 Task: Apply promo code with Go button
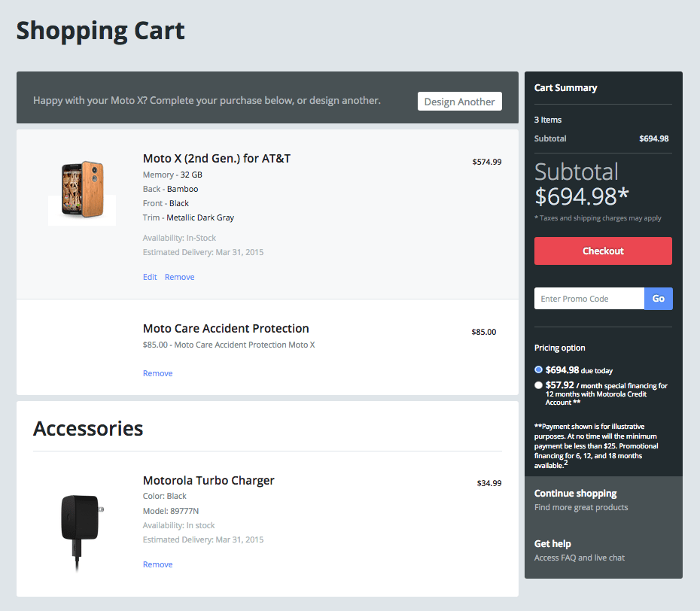tap(658, 299)
